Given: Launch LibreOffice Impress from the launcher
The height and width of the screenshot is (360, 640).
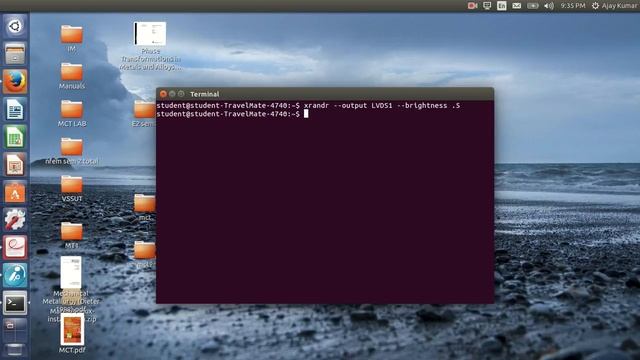Looking at the screenshot, I should (15, 165).
